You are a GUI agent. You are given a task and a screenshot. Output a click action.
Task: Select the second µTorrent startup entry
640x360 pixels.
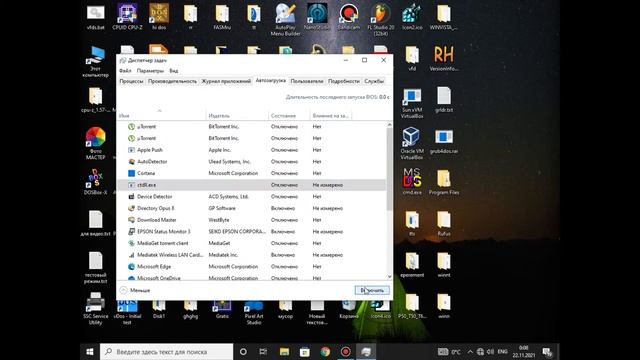point(251,138)
